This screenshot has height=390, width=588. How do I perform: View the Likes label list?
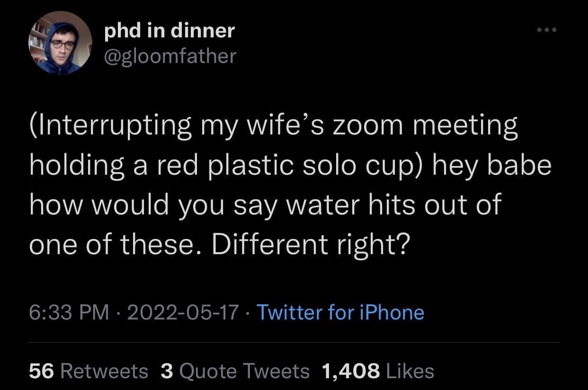[410, 371]
